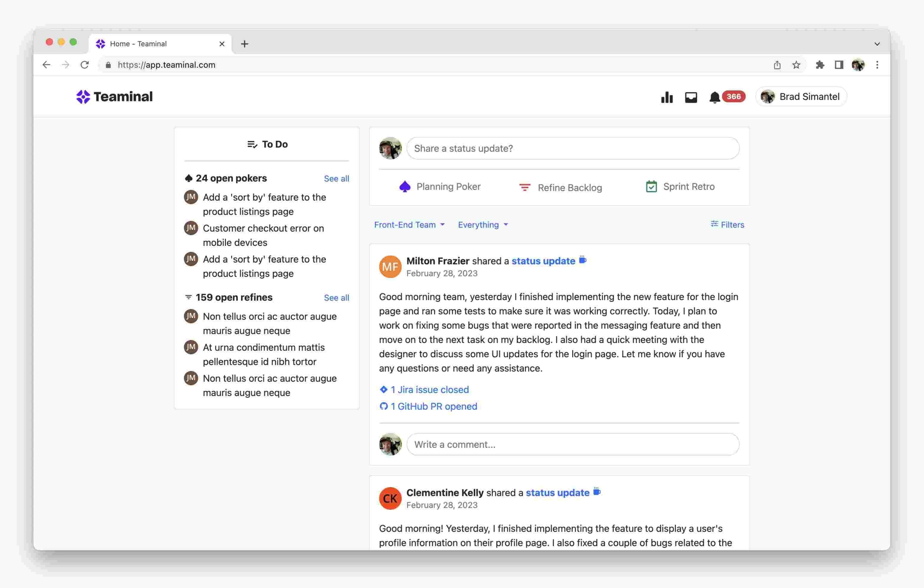Open the browser extensions puzzle icon
This screenshot has width=924, height=588.
[820, 65]
